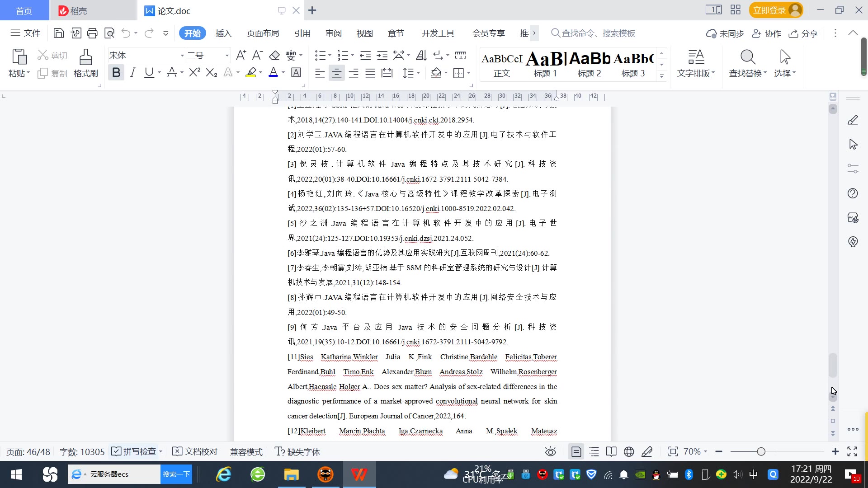Open the 插入 ribbon tab

pos(223,33)
